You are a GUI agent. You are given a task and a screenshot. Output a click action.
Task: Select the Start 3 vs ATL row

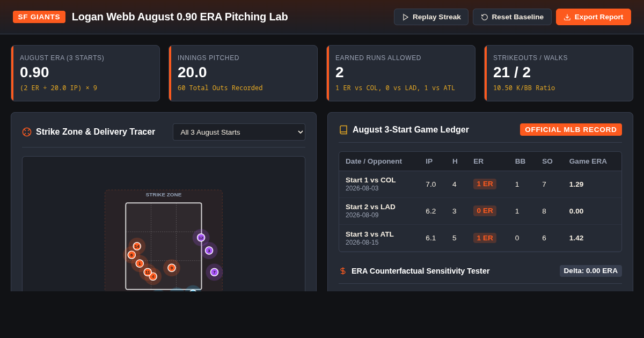point(480,238)
